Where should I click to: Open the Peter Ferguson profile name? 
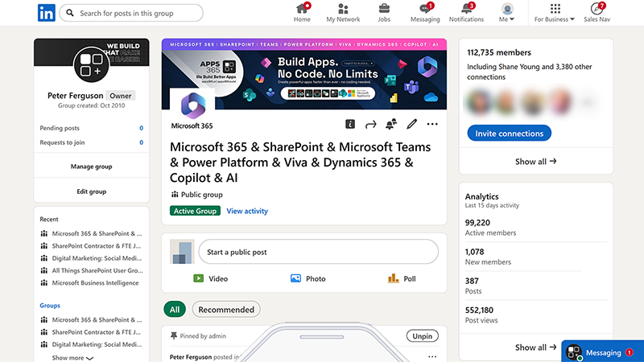click(76, 96)
